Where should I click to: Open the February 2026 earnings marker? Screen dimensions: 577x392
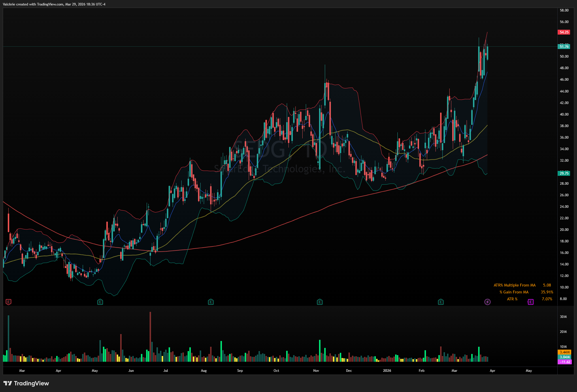pyautogui.click(x=440, y=302)
